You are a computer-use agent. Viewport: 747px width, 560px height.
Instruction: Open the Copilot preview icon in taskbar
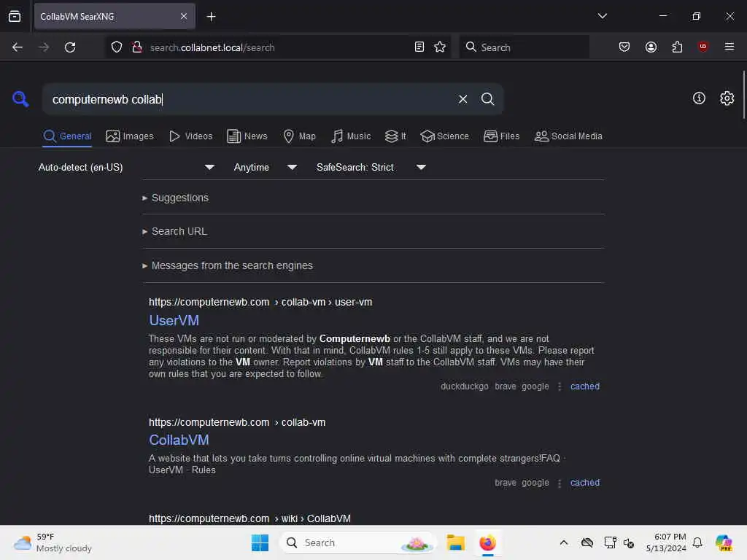tap(724, 542)
